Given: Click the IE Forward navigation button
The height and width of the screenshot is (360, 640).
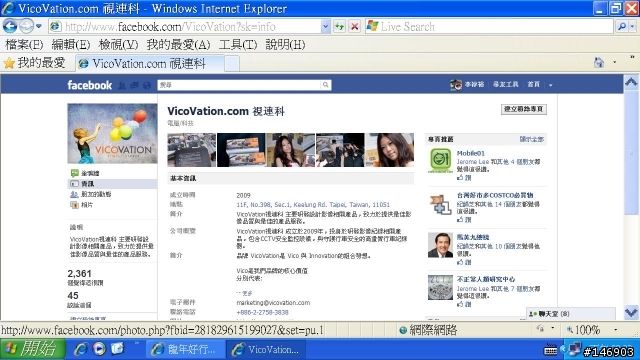Looking at the screenshot, I should [x=27, y=27].
